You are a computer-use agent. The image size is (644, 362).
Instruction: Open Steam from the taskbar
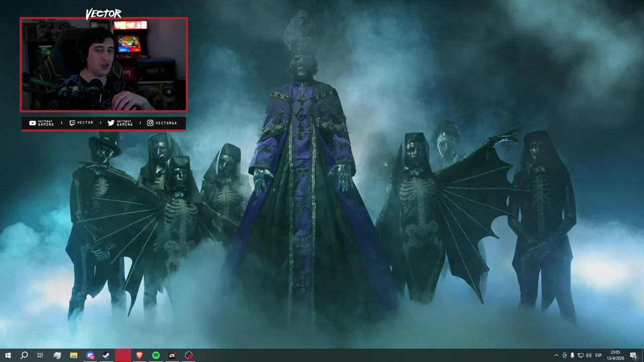click(107, 355)
